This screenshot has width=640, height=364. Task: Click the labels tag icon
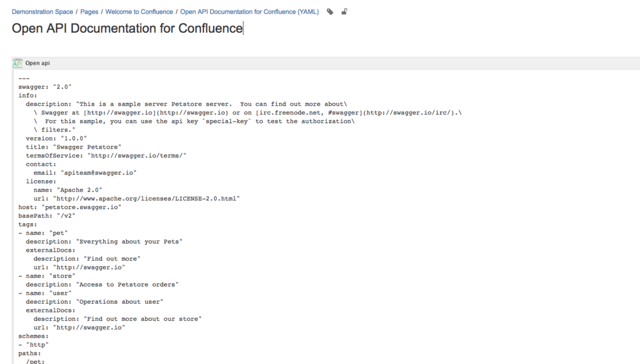coord(330,12)
